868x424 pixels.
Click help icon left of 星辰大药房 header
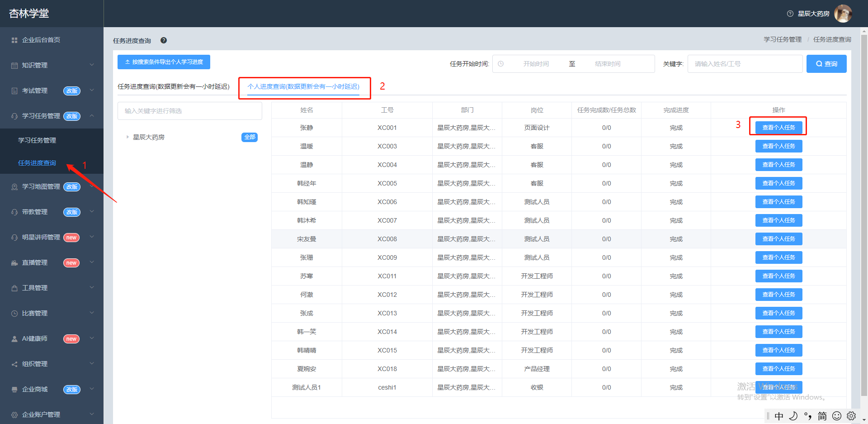[x=790, y=14]
